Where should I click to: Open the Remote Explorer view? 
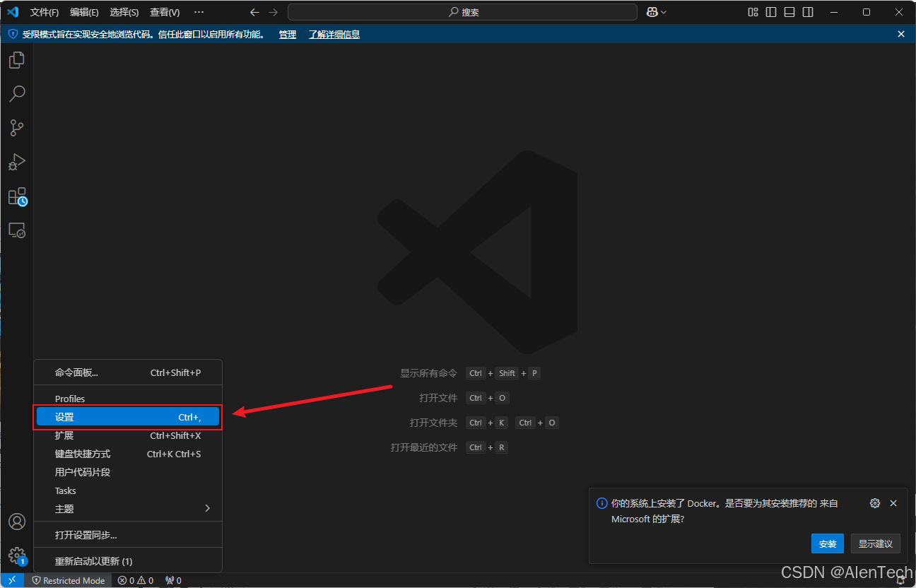point(17,230)
